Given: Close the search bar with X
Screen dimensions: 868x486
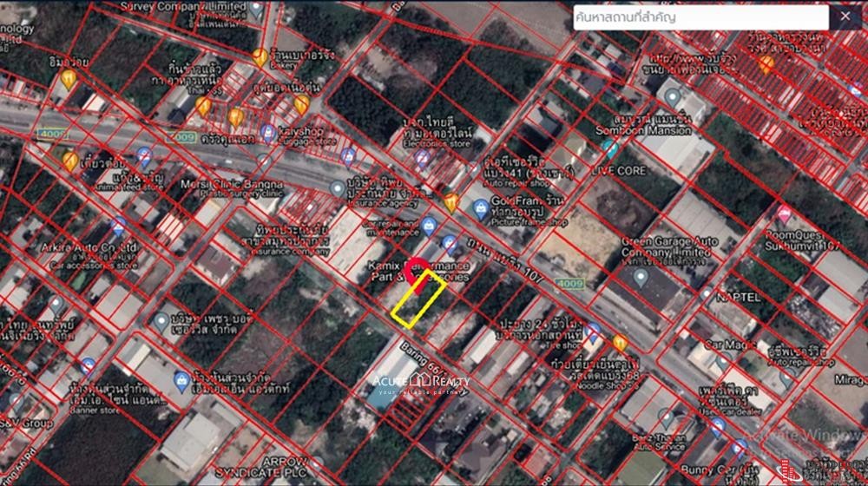Looking at the screenshot, I should click(845, 16).
